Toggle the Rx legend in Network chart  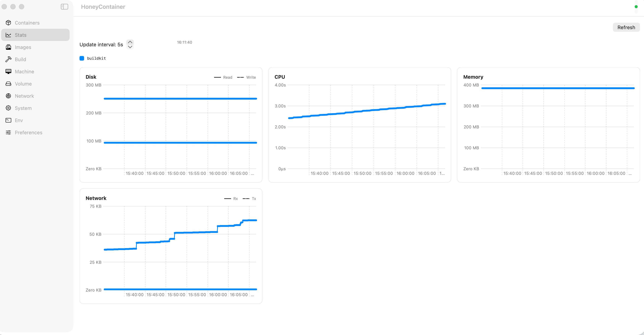click(x=231, y=199)
